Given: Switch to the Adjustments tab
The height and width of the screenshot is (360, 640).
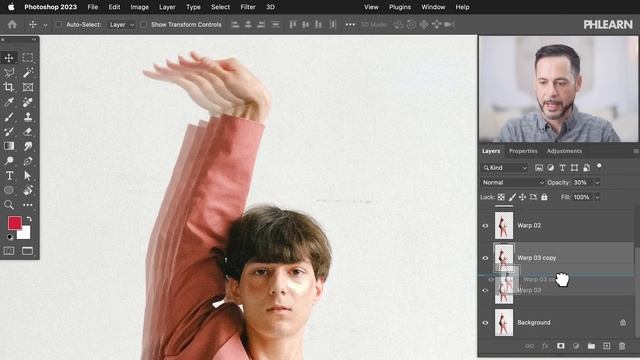Looking at the screenshot, I should coord(564,151).
